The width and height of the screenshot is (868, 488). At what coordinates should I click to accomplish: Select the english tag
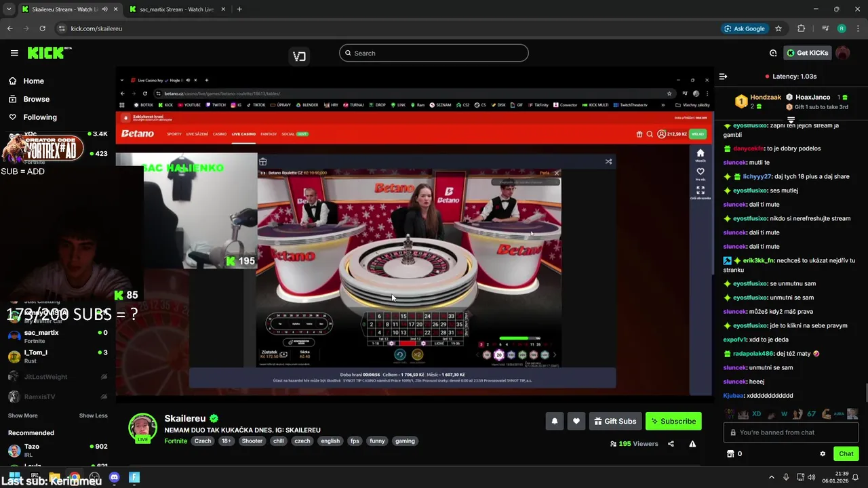click(330, 441)
